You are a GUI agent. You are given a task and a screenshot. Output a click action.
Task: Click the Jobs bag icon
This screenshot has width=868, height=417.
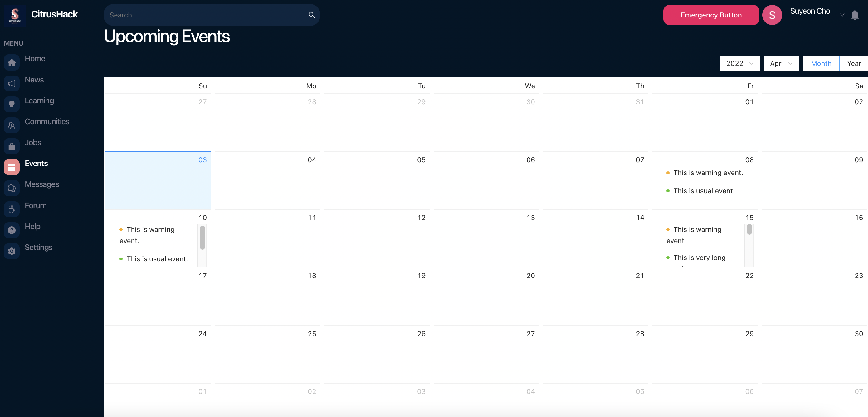click(x=12, y=146)
